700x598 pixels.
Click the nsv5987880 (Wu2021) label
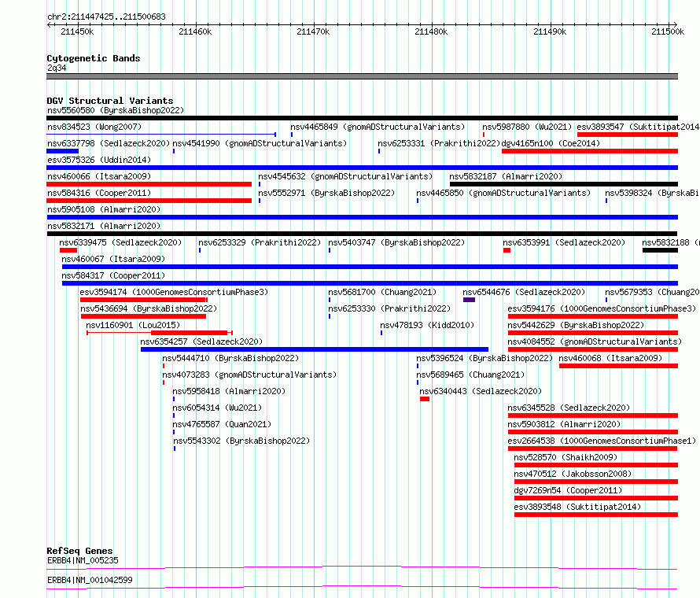coord(527,127)
